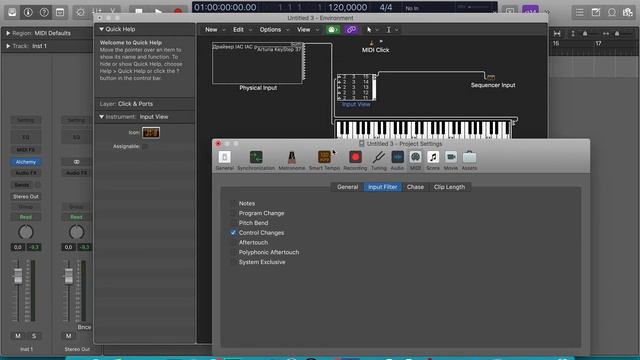Open the Layer Click & Ports pop-up
This screenshot has width=640, height=360.
(x=135, y=104)
